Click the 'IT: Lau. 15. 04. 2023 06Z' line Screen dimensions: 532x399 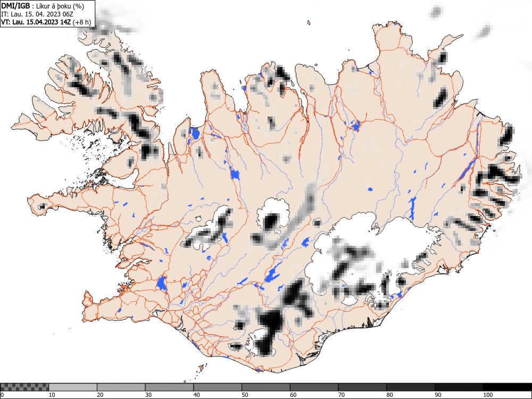[x=37, y=14]
